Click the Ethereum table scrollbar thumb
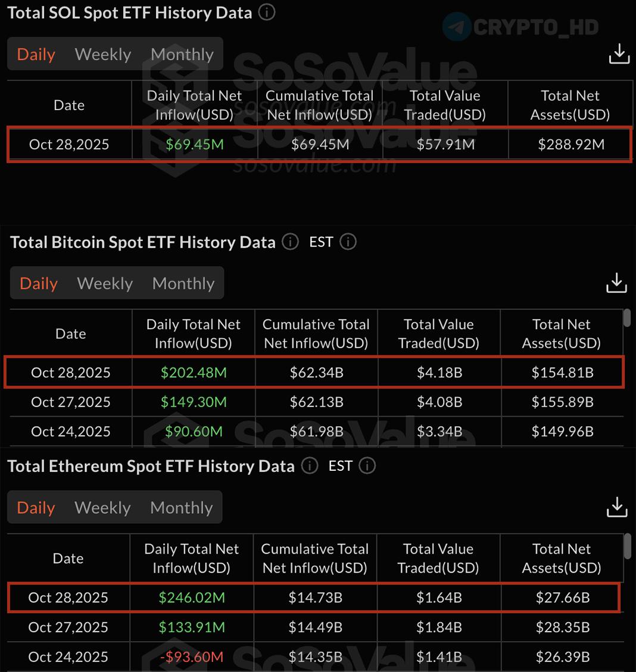 (627, 546)
